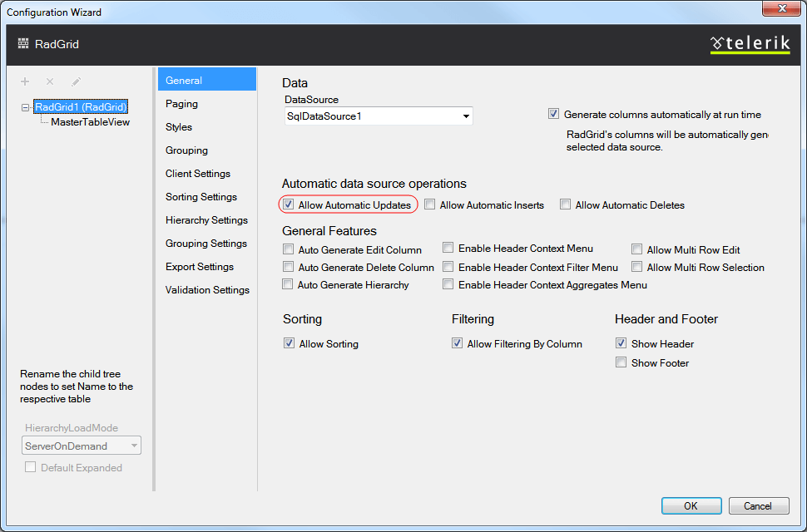This screenshot has width=807, height=532.
Task: Disable Allow Filtering By Column
Action: [x=457, y=343]
